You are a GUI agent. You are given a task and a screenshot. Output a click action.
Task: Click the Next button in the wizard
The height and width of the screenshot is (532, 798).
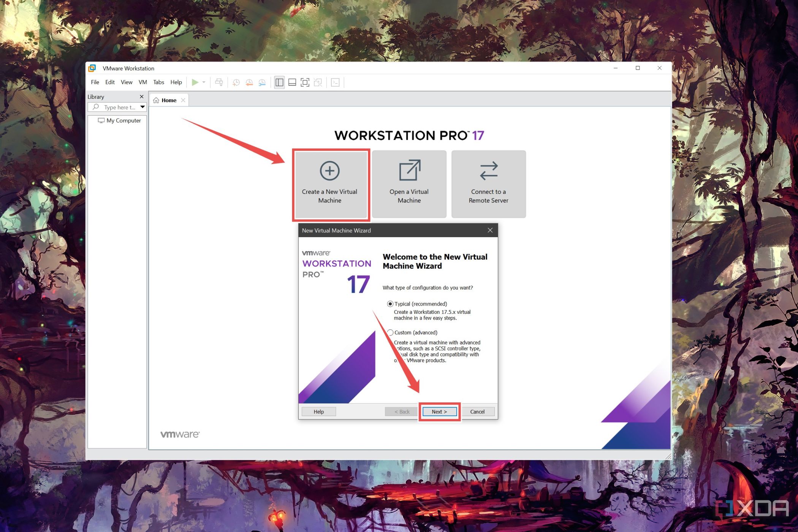(x=439, y=411)
